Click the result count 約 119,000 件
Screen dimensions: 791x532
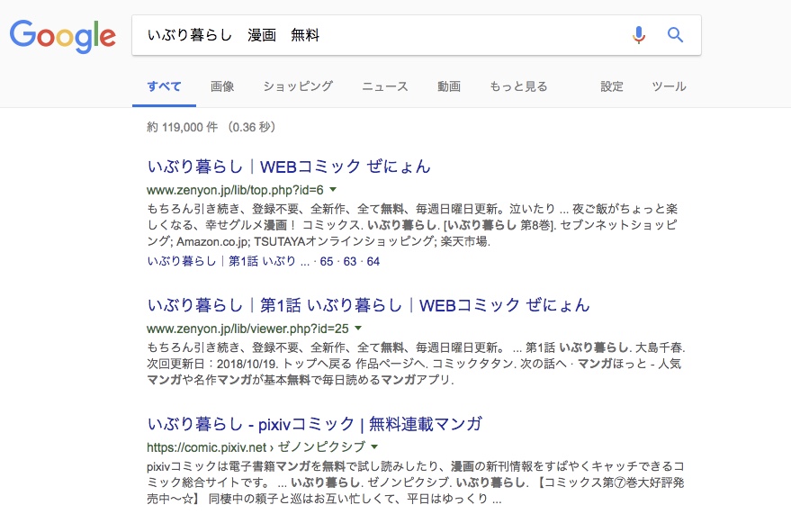[x=182, y=127]
